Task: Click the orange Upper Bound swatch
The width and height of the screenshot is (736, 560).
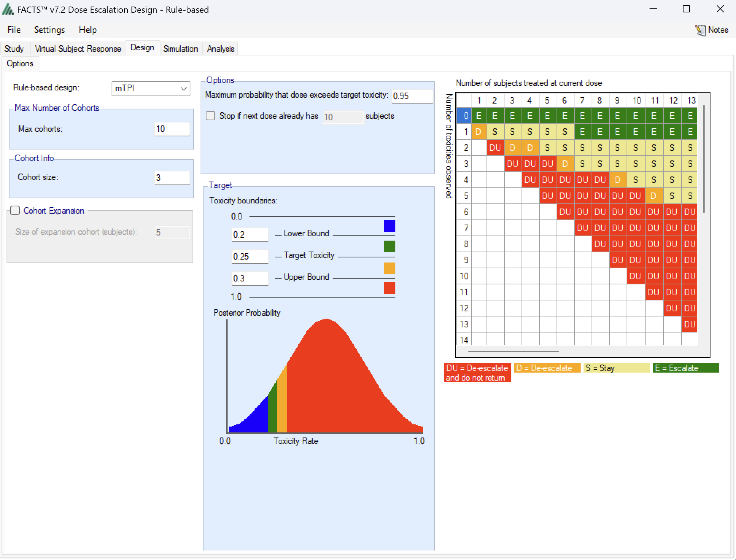Action: (x=389, y=268)
